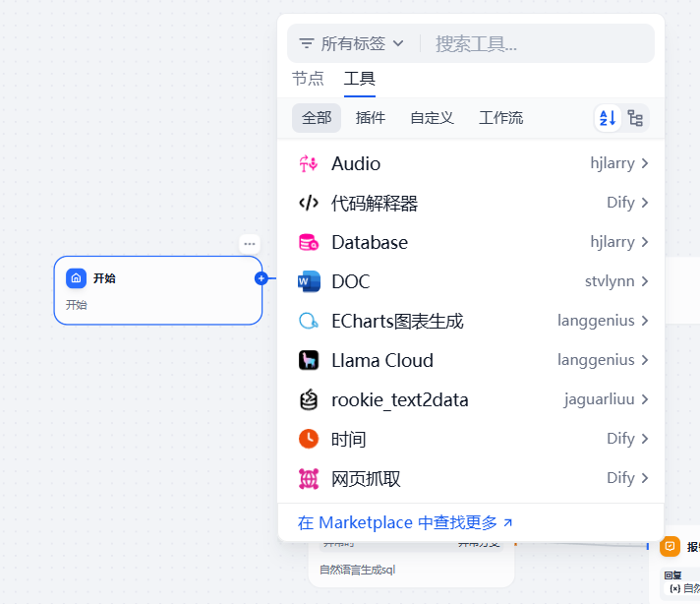The image size is (700, 604).
Task: Expand the 代码解释器 row chevron
Action: click(x=644, y=203)
